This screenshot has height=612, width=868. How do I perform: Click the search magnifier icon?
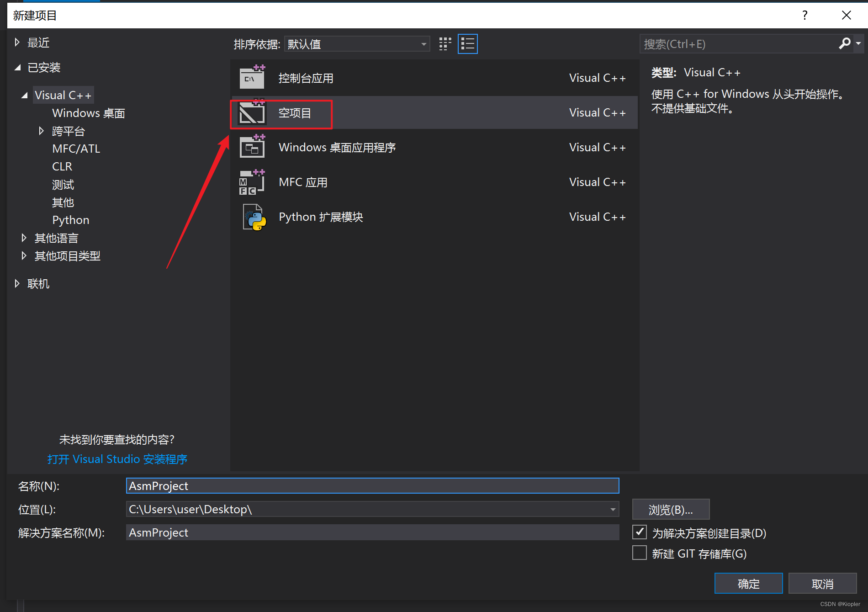click(x=845, y=43)
